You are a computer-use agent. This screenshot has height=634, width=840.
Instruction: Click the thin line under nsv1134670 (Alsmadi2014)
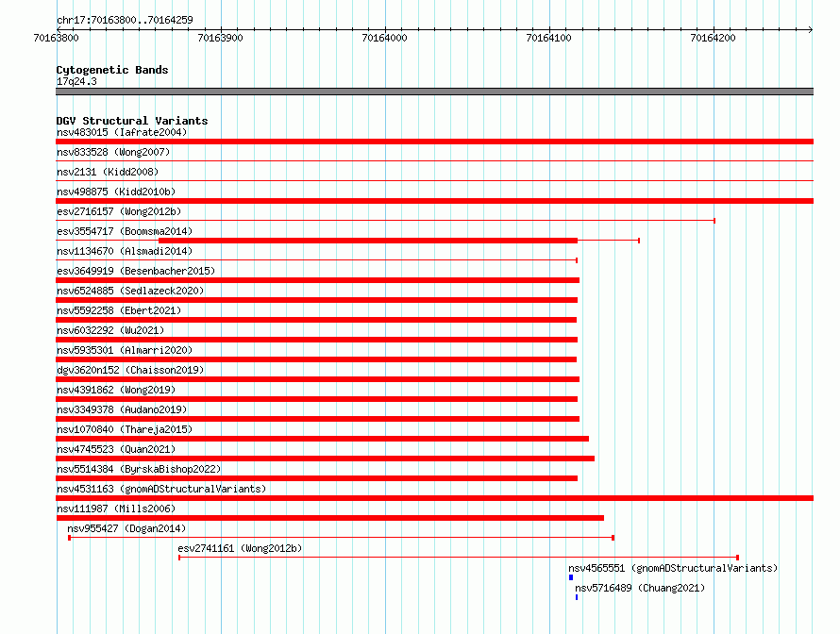tap(316, 260)
